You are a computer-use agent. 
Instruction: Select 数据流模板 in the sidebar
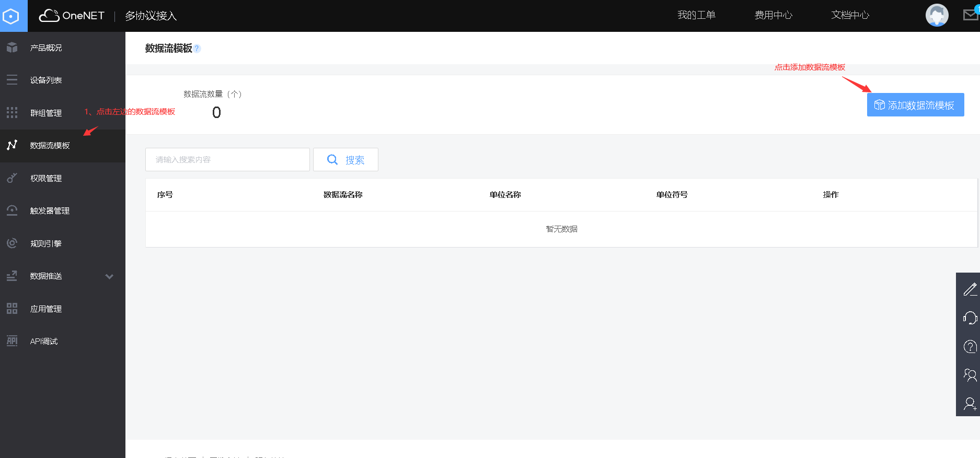click(50, 145)
